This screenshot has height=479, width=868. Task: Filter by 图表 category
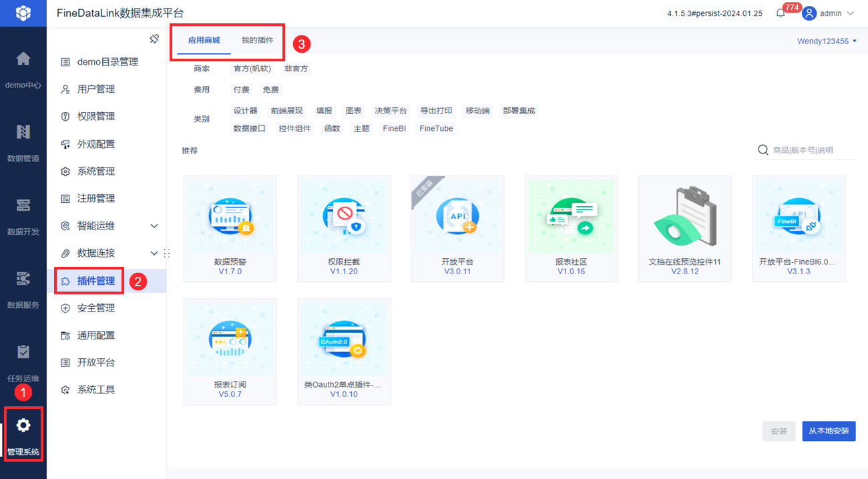pos(353,111)
